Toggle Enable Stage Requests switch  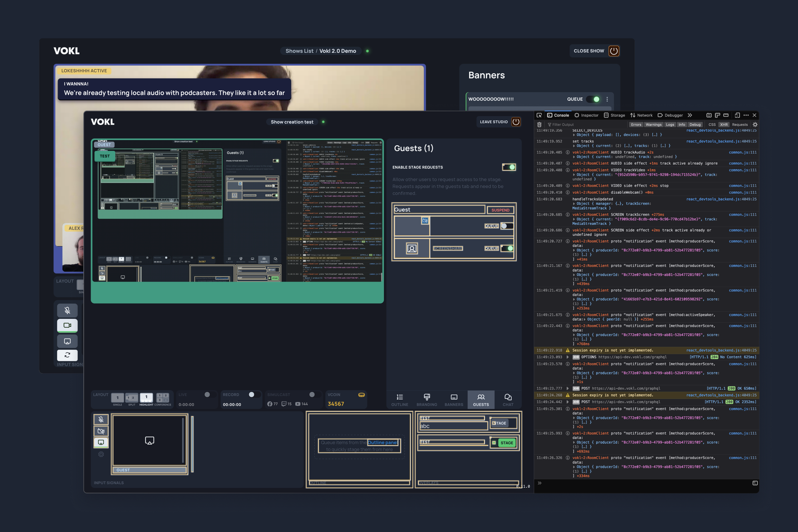[x=509, y=167]
